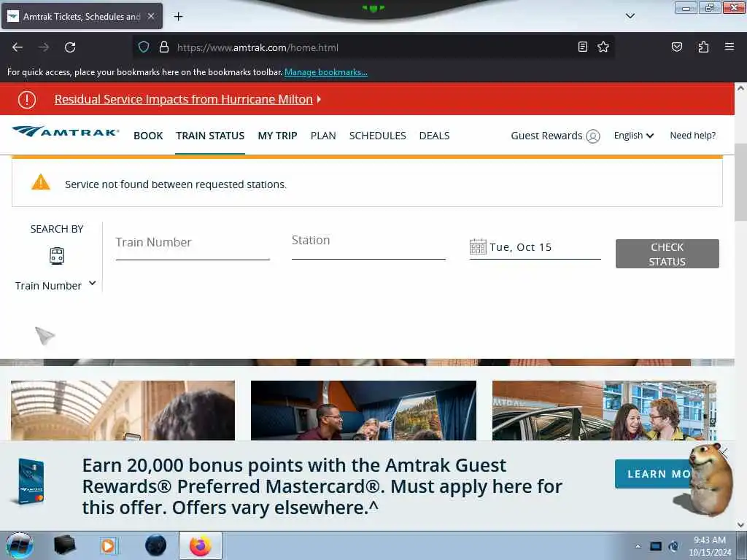The height and width of the screenshot is (560, 747).
Task: Open the browser extensions puzzle icon
Action: point(703,47)
